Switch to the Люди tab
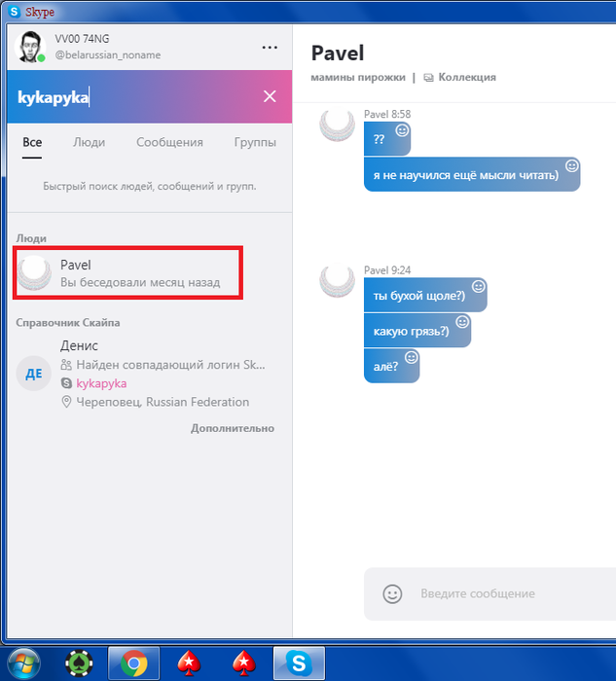The image size is (616, 681). tap(90, 142)
